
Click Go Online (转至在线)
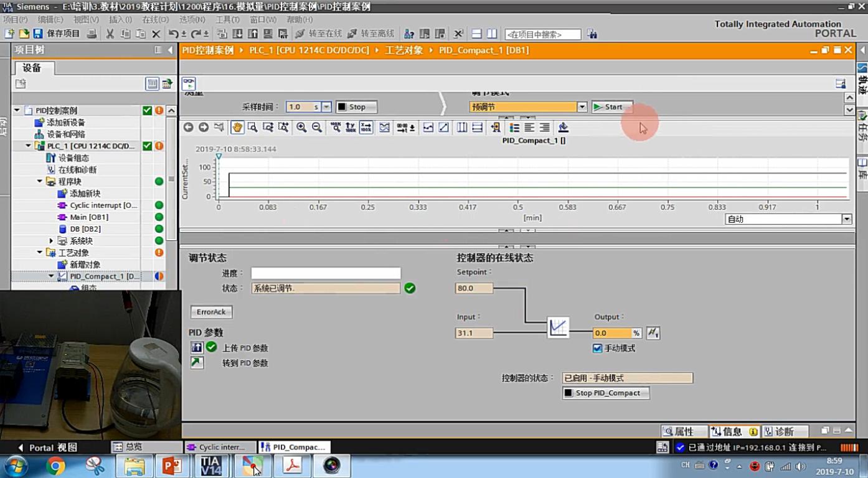click(319, 34)
